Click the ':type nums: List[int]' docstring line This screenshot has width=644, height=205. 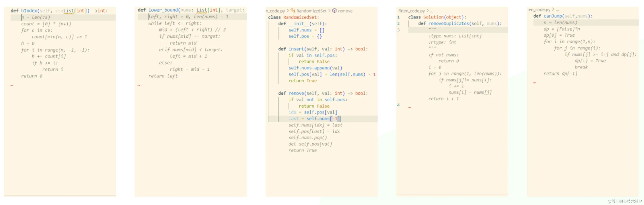pos(455,36)
